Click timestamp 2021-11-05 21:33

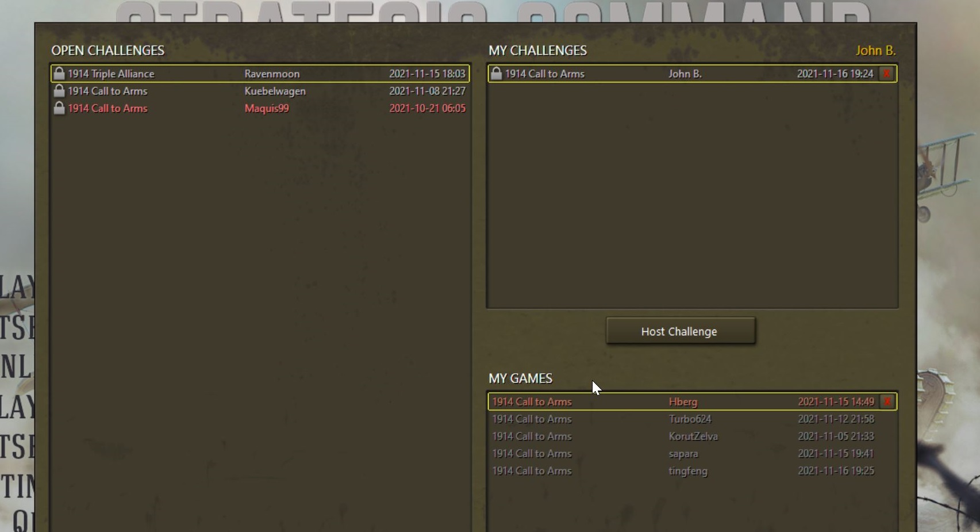click(836, 436)
